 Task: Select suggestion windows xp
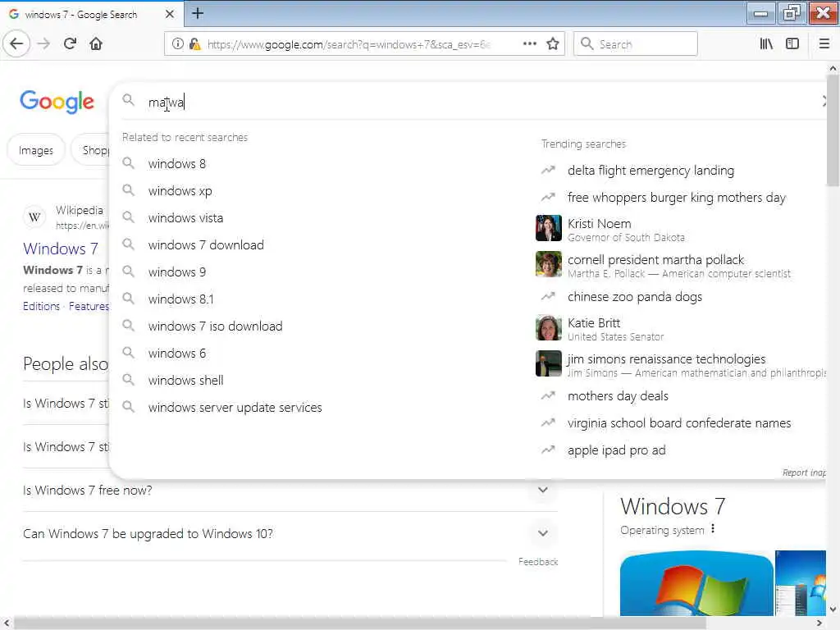pos(180,190)
